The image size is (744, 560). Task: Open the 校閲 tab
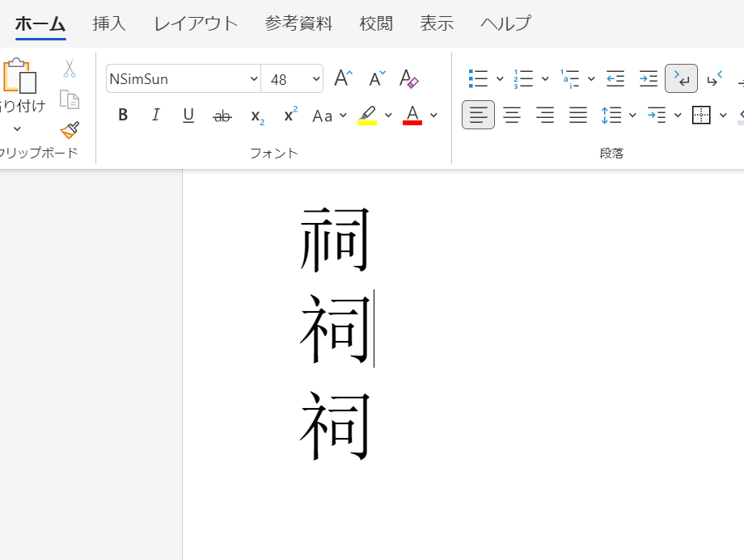376,23
